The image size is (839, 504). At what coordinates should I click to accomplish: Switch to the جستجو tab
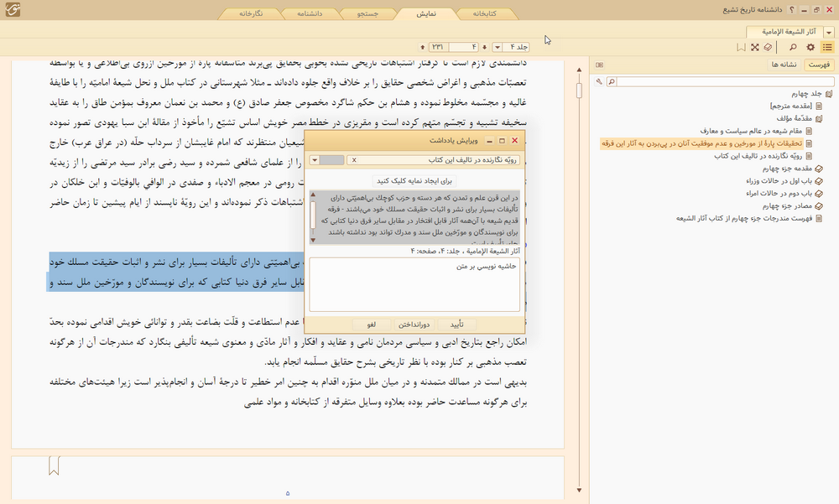(368, 13)
